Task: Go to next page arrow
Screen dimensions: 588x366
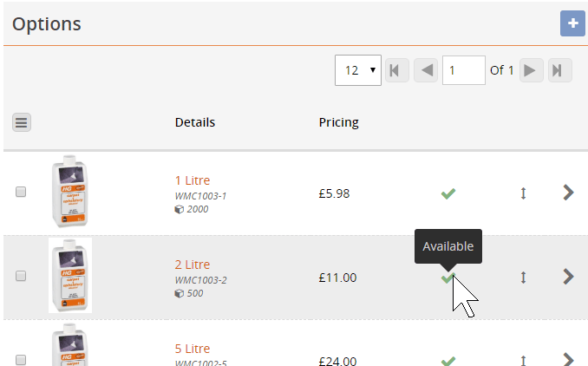Action: [532, 70]
